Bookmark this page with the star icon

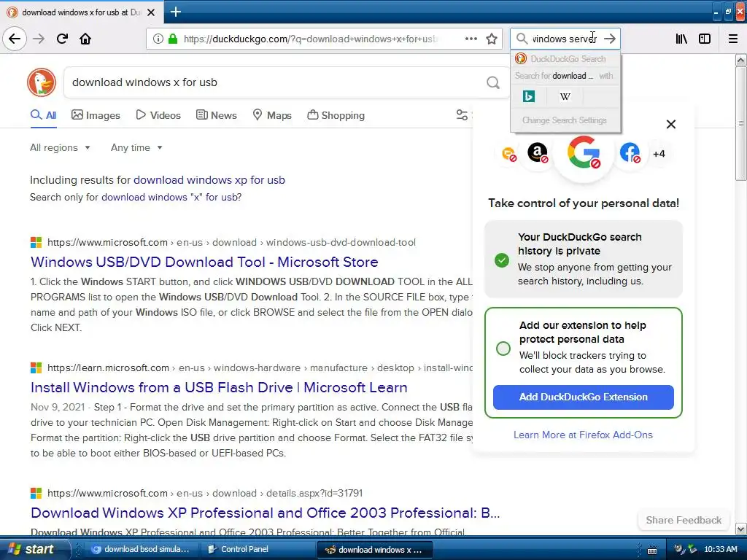[492, 39]
